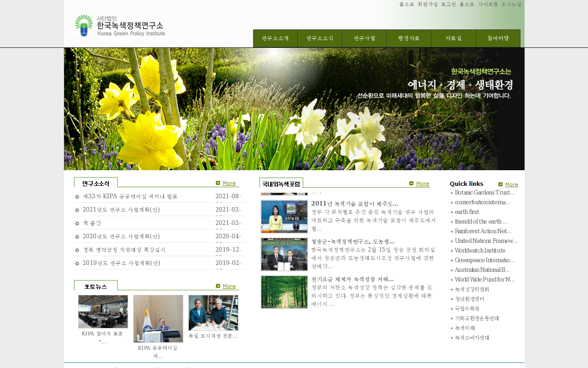Open the 2011년 녹색기술 포럼 news thumbnail
Screen dimensions: 588x368
click(284, 217)
